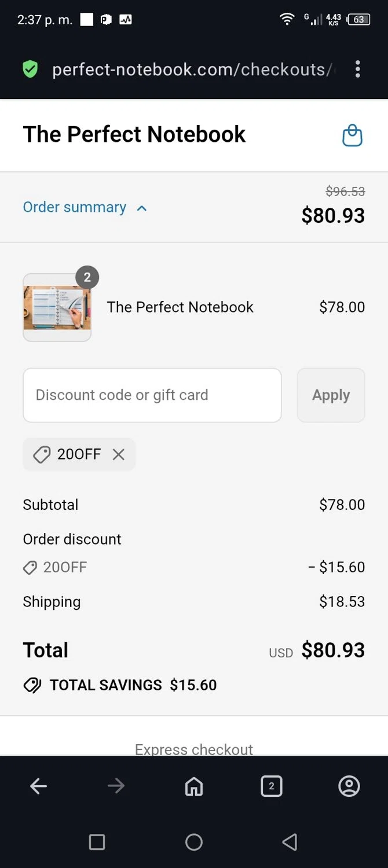Go to the browser home page icon
The width and height of the screenshot is (388, 868).
click(x=193, y=786)
